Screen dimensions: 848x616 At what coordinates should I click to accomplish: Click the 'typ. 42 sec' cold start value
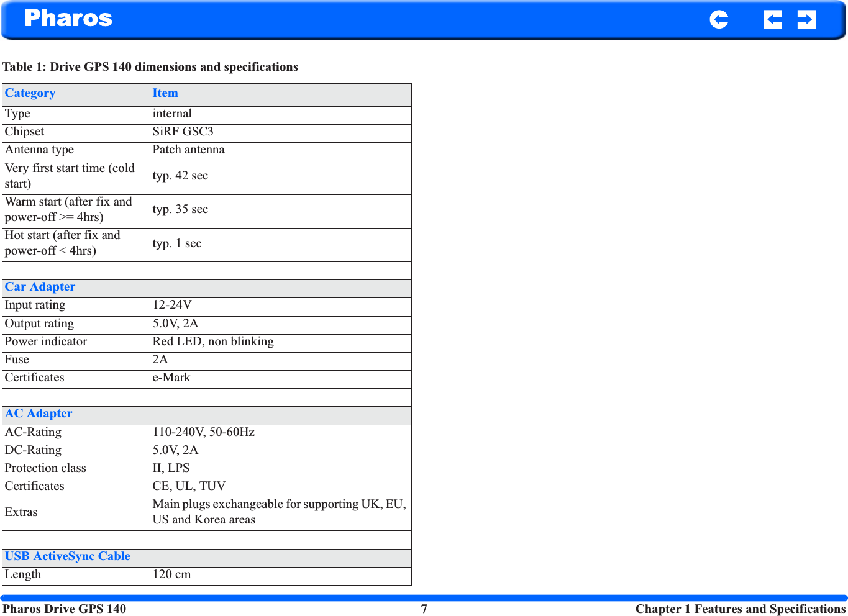180,176
